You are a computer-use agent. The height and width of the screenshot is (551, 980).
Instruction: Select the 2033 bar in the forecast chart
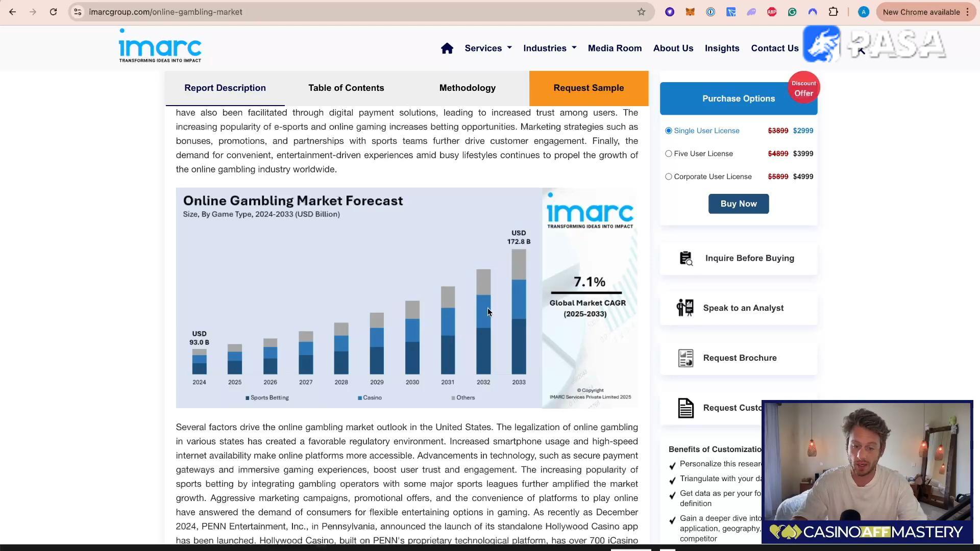[519, 312]
